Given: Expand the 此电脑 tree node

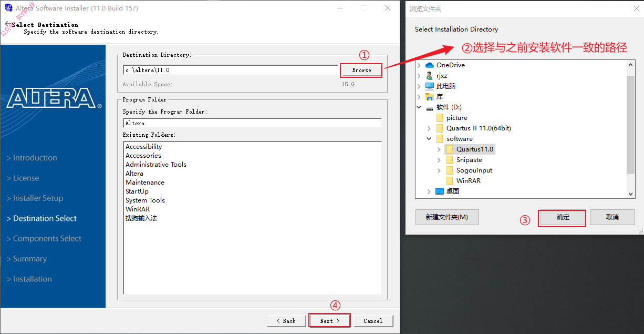Looking at the screenshot, I should [419, 86].
